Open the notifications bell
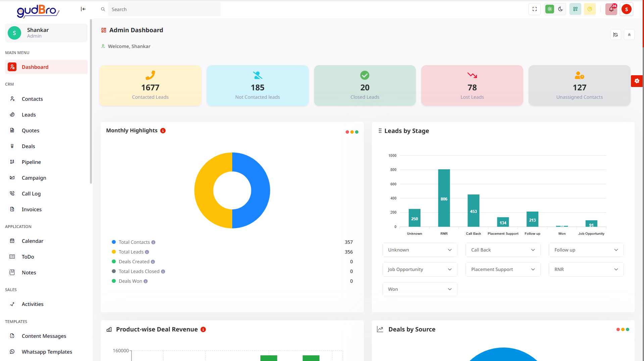Viewport: 644px width, 361px height. point(611,9)
